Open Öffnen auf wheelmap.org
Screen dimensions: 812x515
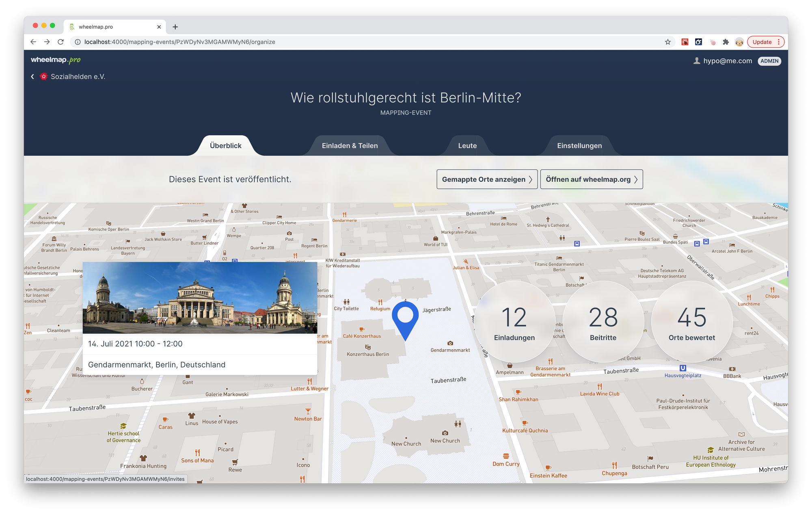[591, 179]
